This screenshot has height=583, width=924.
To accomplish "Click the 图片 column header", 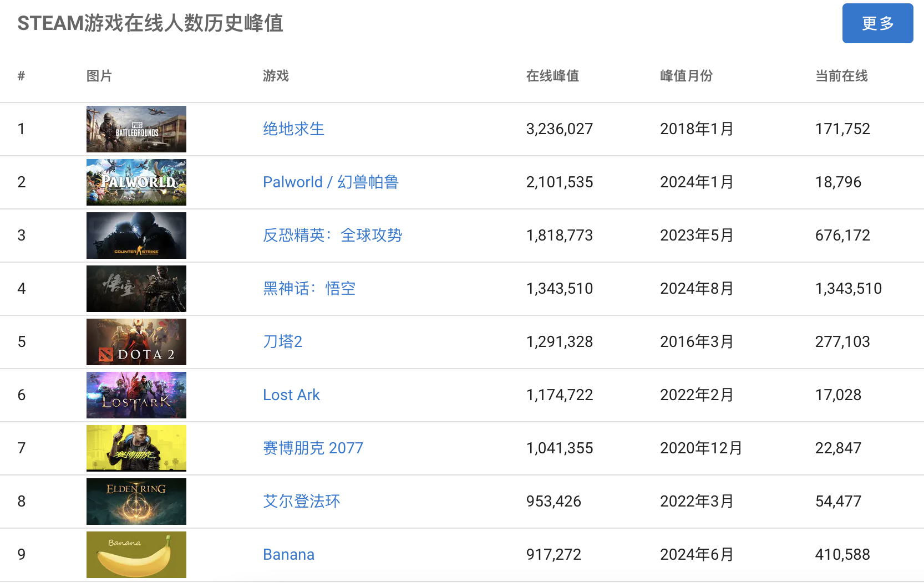I will [x=99, y=76].
